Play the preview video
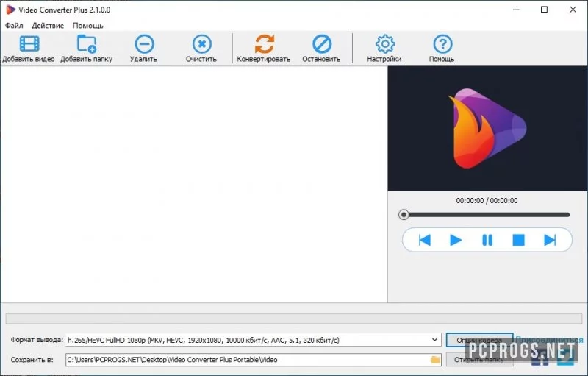 pyautogui.click(x=456, y=240)
